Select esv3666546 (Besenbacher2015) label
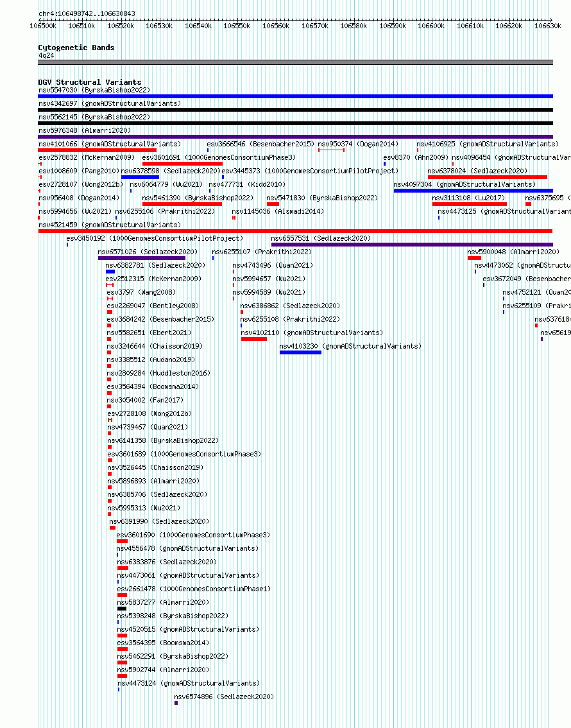The height and width of the screenshot is (728, 571). [260, 144]
